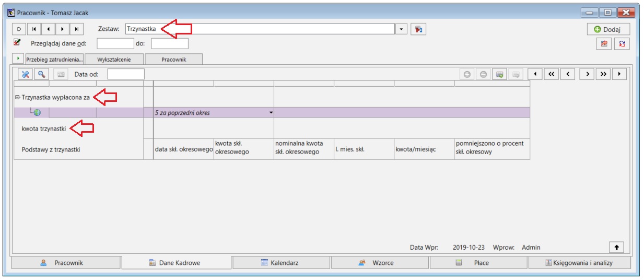Collapse the Trzynastka wypłacona za node

[x=18, y=97]
